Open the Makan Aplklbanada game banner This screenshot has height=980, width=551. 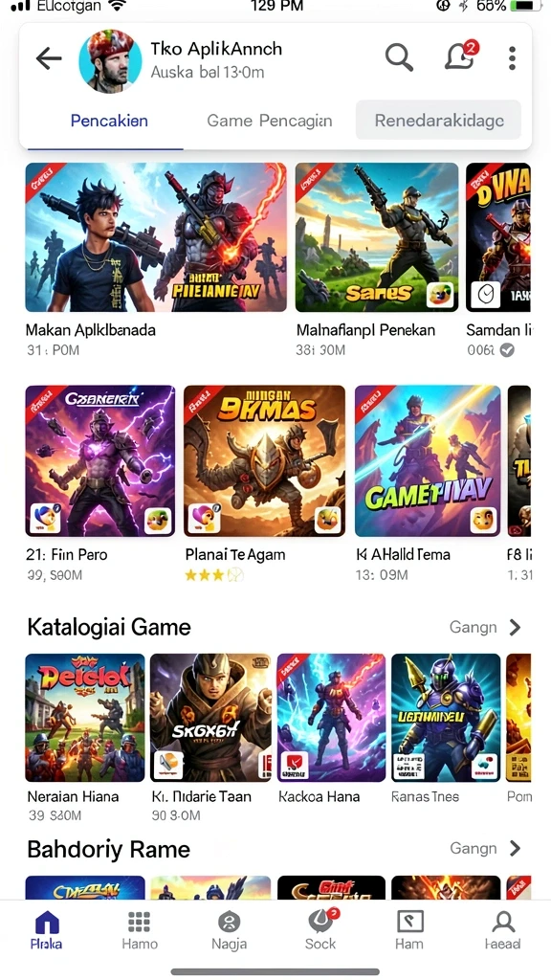156,237
